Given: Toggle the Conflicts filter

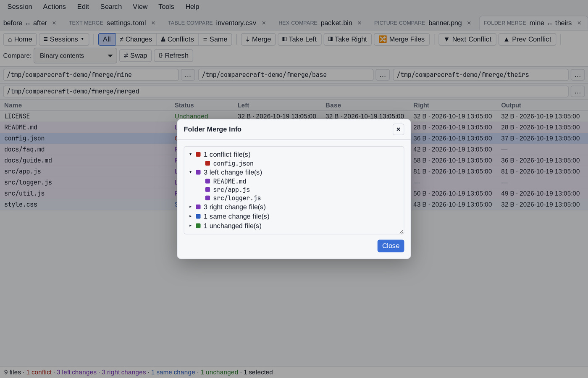Looking at the screenshot, I should pos(178,39).
